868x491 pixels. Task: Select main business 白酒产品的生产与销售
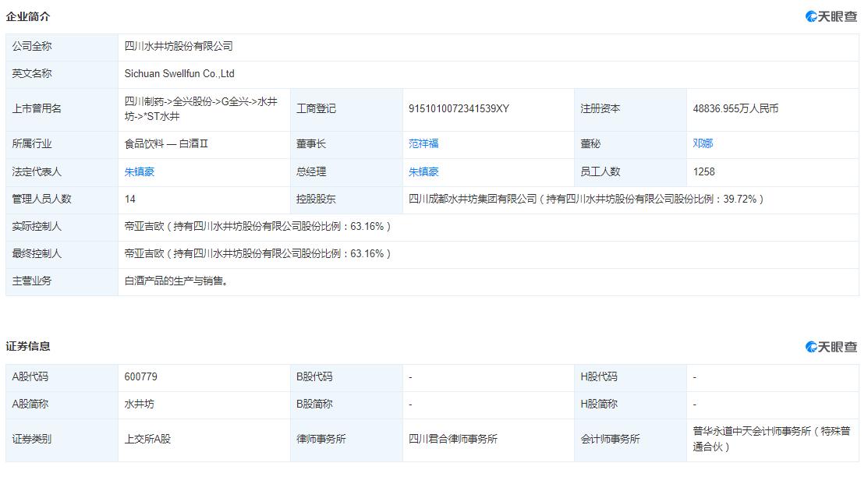coord(176,281)
